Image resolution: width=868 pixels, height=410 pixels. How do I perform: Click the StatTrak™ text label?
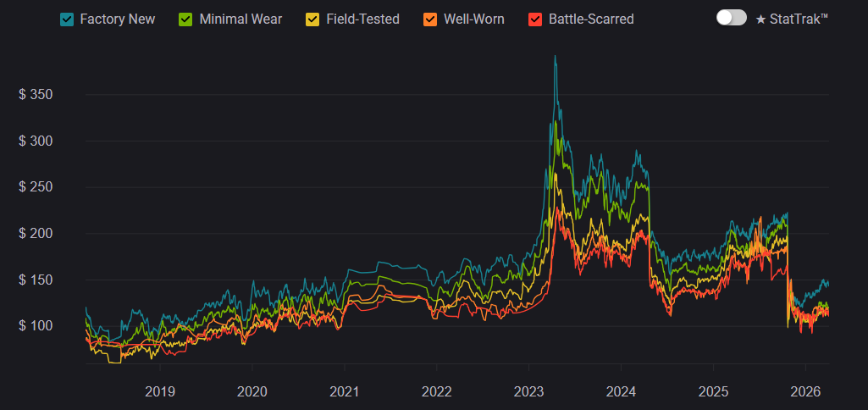pyautogui.click(x=799, y=19)
